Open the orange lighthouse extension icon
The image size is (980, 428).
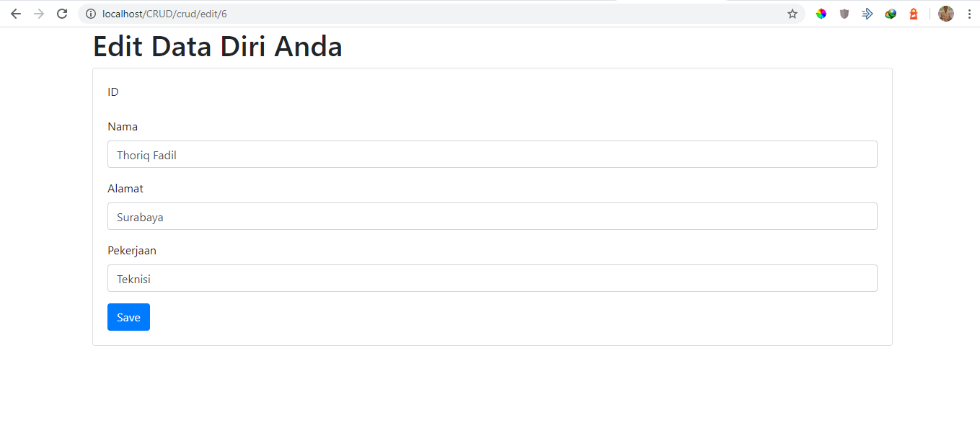pos(913,13)
